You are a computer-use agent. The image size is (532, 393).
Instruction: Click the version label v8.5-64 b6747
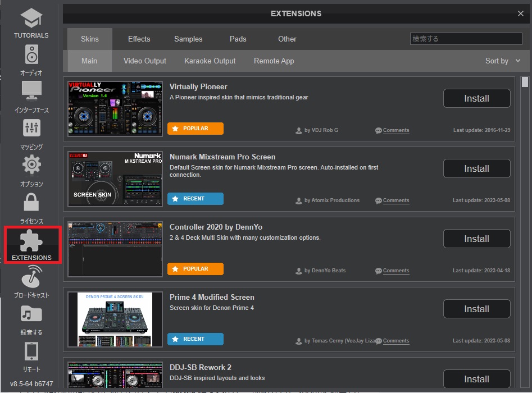(31, 384)
